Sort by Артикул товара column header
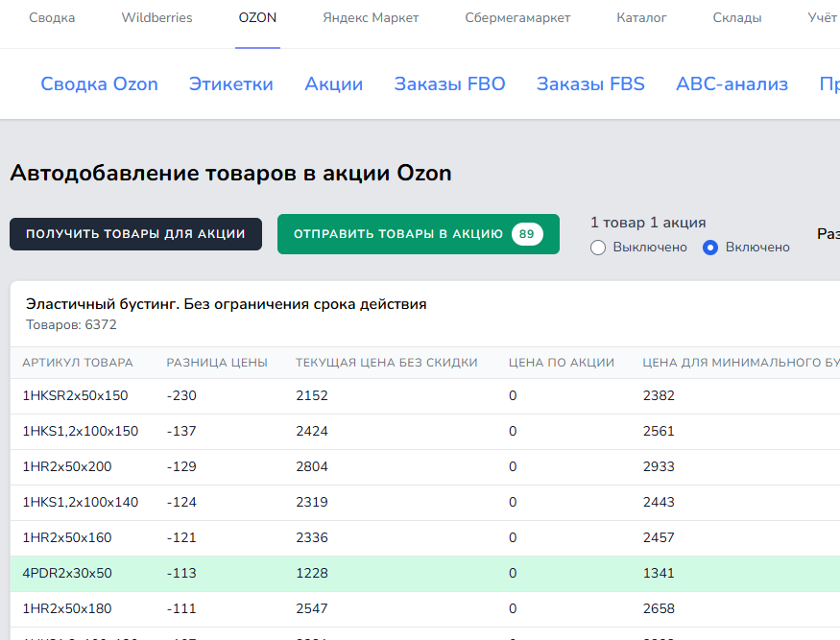 point(78,363)
